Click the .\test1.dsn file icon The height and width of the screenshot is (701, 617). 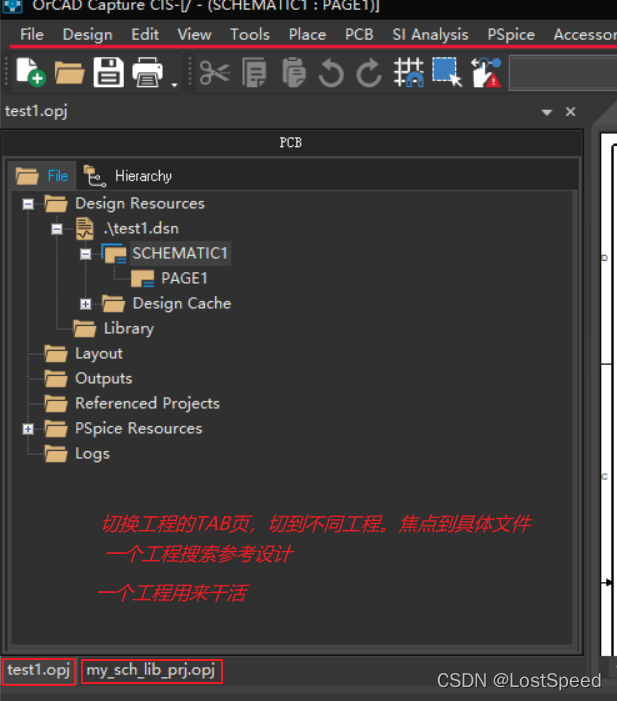[85, 228]
